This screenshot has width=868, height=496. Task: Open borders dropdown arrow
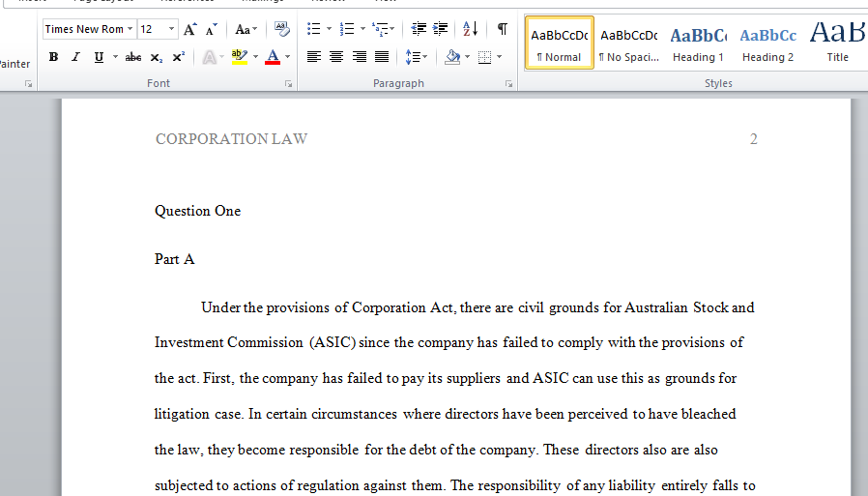(500, 56)
